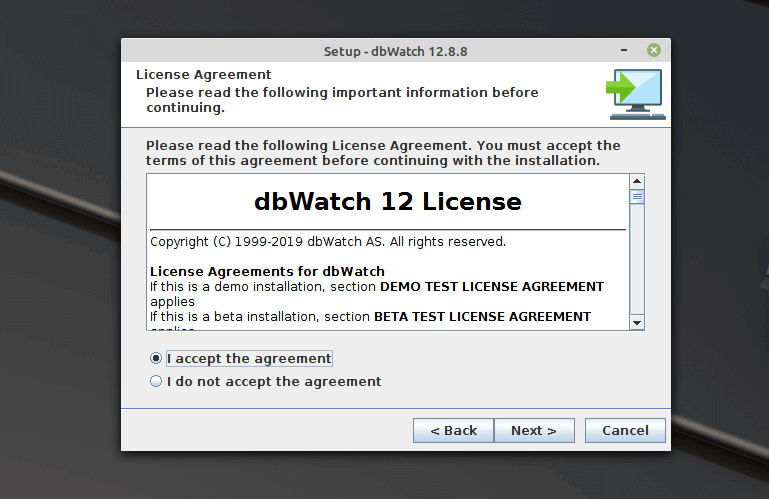The image size is (769, 499).
Task: Click "License Agreements for dbWatch" bold heading
Action: (267, 271)
